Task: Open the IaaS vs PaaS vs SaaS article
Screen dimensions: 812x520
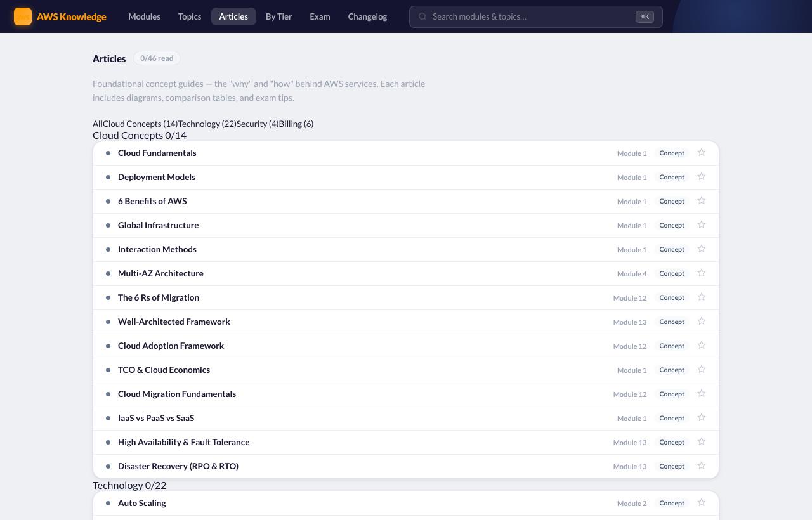Action: [406, 418]
